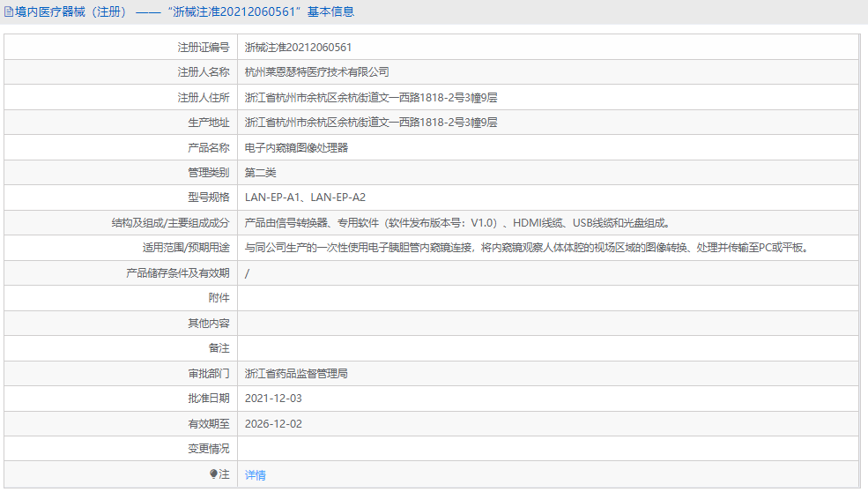Click the 附件 label
This screenshot has height=492, width=868.
pos(219,298)
